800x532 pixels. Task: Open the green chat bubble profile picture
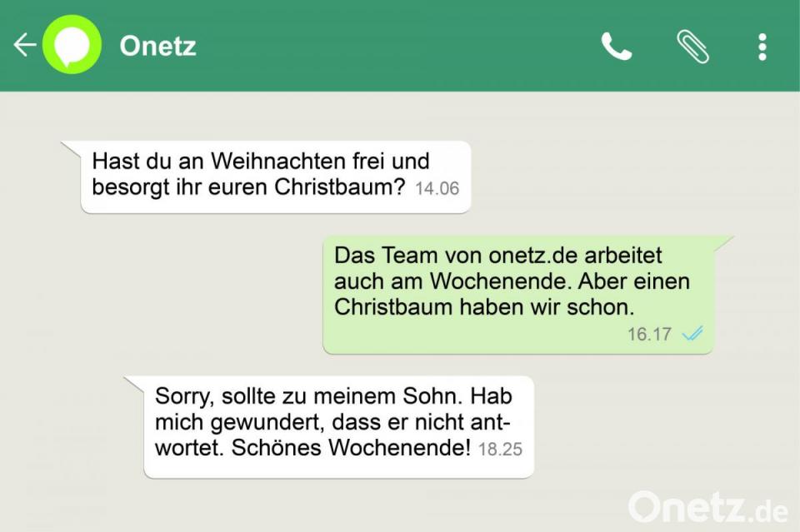[x=72, y=45]
